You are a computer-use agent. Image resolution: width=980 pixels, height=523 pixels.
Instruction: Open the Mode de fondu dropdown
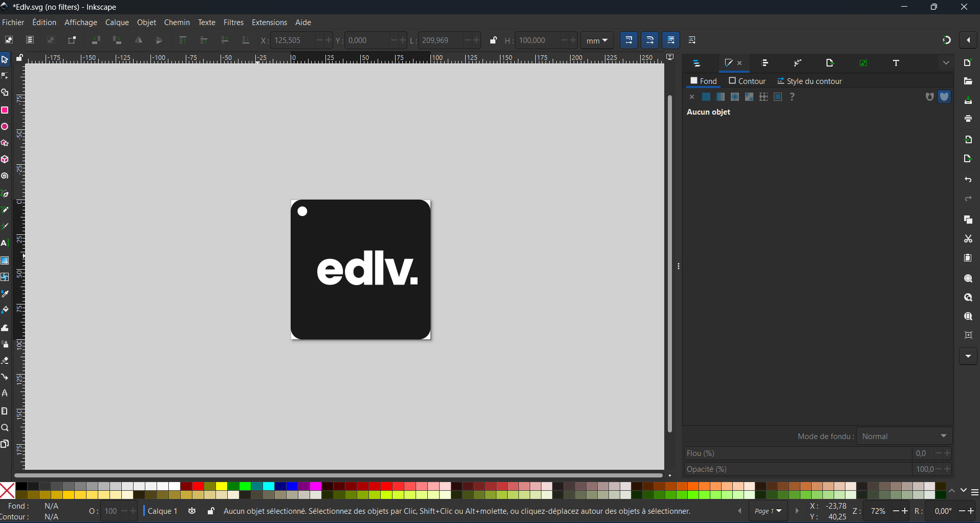coord(904,436)
